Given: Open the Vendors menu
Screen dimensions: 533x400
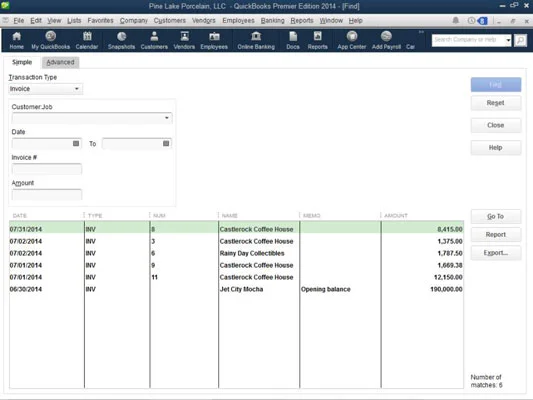Looking at the screenshot, I should coord(204,20).
